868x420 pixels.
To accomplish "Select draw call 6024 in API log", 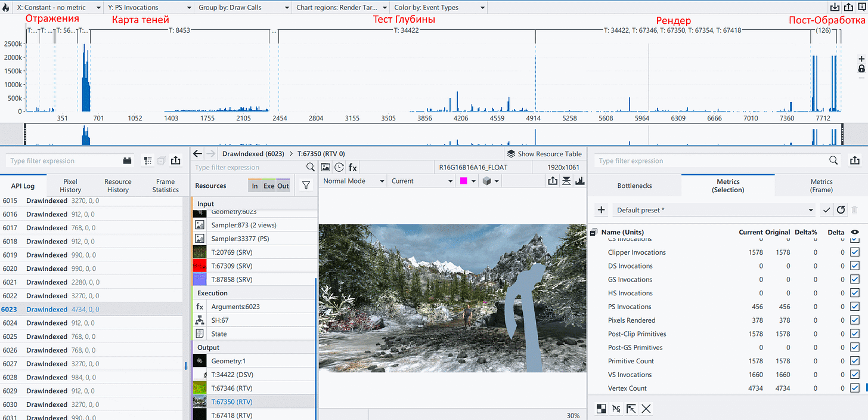I will [x=91, y=323].
